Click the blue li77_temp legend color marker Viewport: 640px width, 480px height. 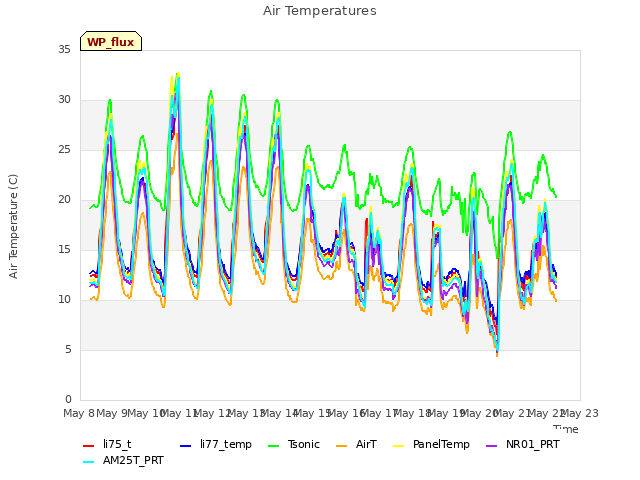point(185,445)
